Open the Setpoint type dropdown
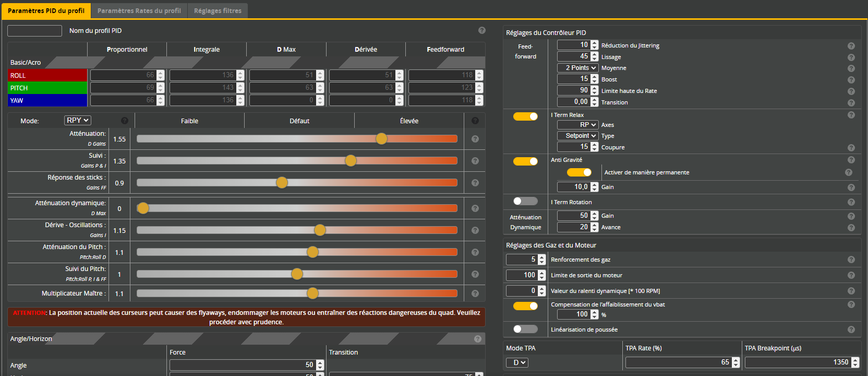 point(577,136)
